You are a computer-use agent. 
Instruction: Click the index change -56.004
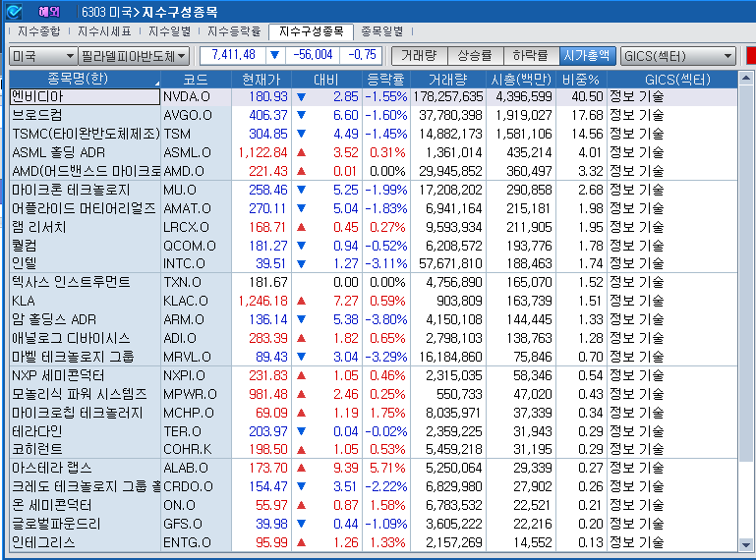coord(313,54)
